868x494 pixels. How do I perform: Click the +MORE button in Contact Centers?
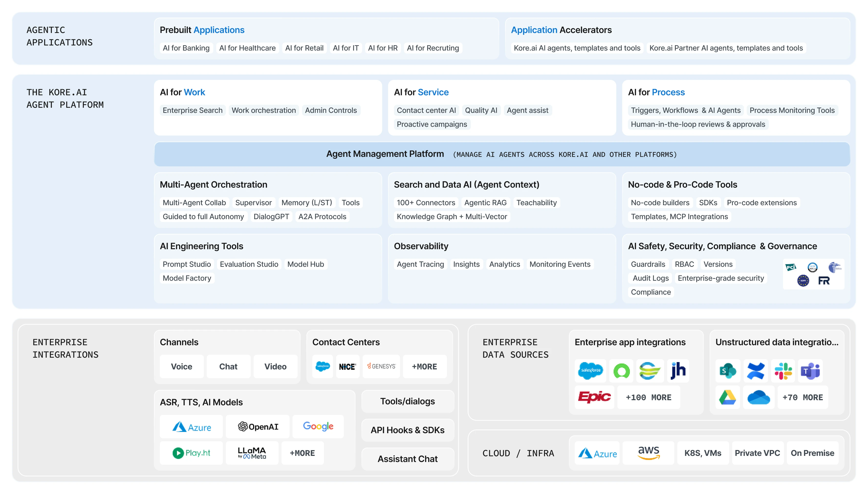(424, 366)
